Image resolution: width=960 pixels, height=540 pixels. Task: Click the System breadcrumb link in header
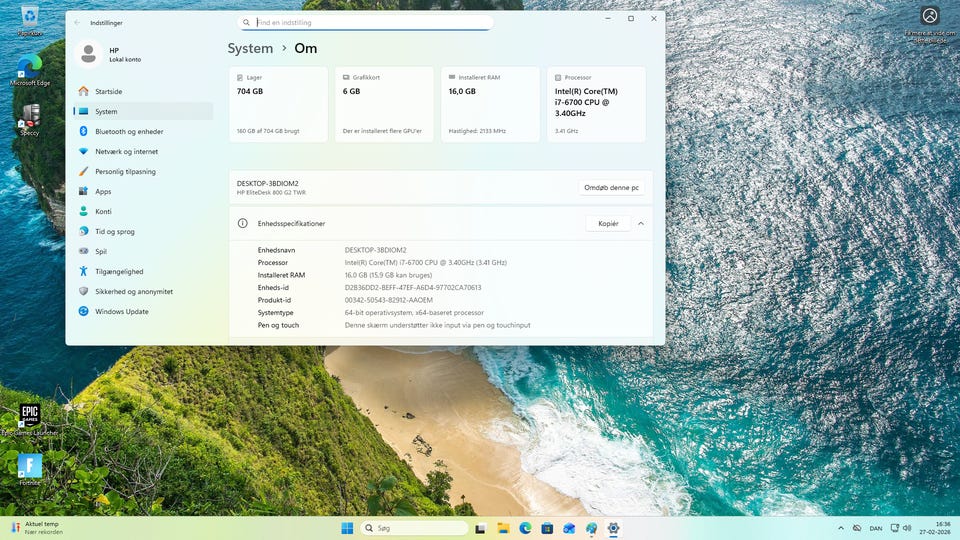250,48
